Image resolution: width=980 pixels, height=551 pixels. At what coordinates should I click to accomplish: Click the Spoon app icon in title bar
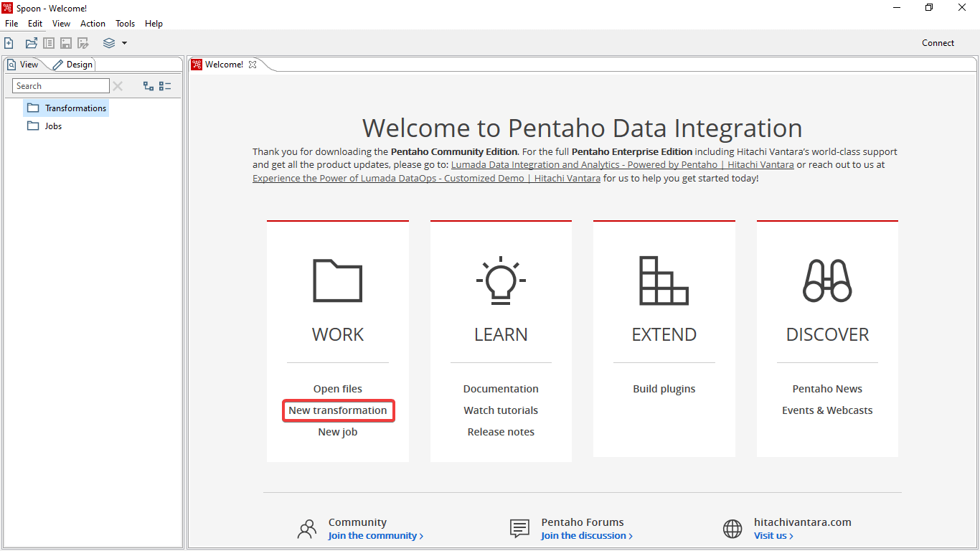pos(8,8)
